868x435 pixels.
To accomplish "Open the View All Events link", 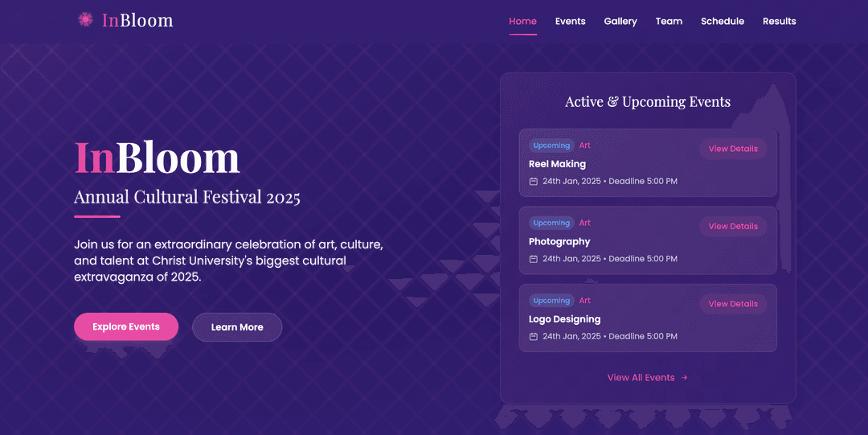I will (x=641, y=378).
